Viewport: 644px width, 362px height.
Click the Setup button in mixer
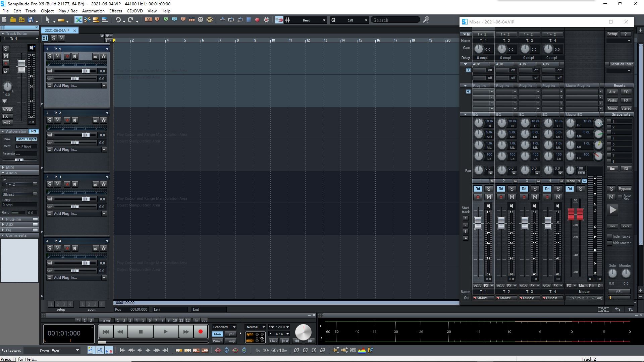click(x=612, y=34)
